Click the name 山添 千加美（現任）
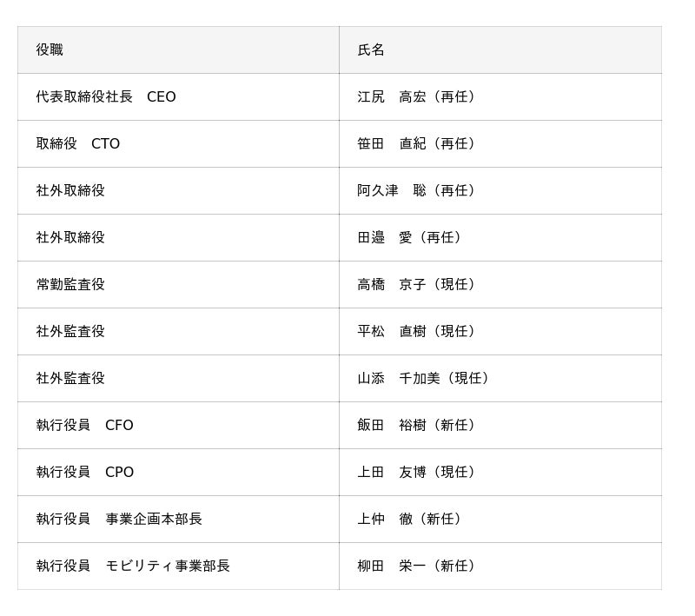695x616 pixels. (426, 378)
